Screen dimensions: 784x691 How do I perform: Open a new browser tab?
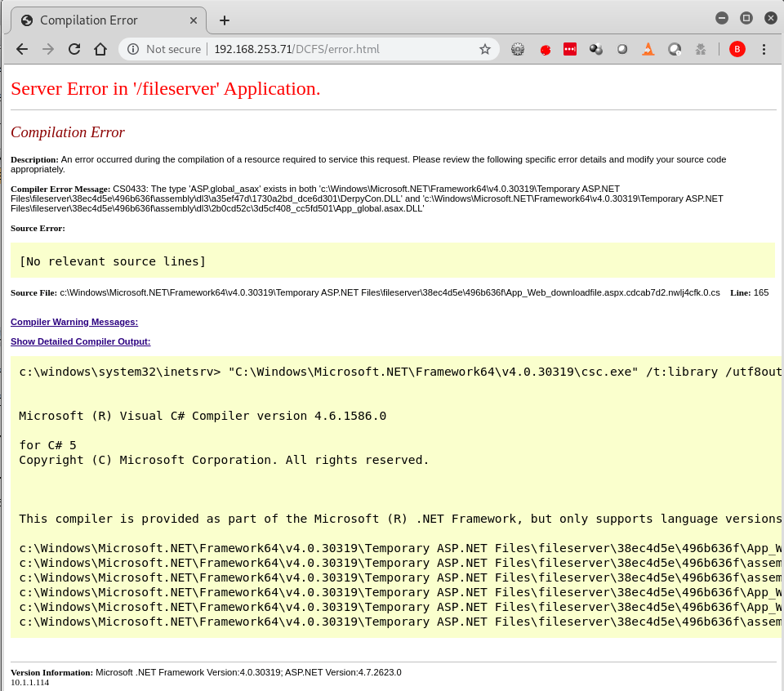point(225,20)
